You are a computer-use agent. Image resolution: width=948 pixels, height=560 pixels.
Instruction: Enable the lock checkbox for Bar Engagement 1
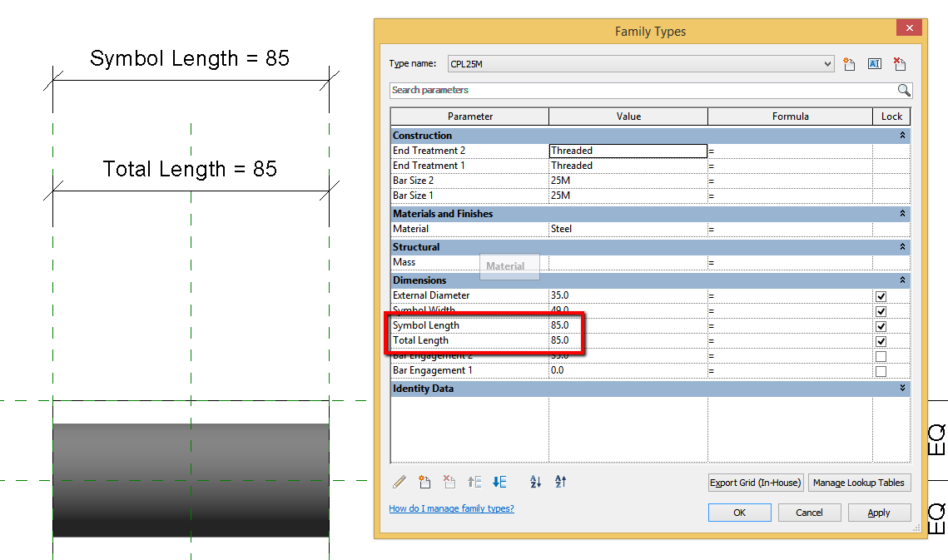point(880,370)
